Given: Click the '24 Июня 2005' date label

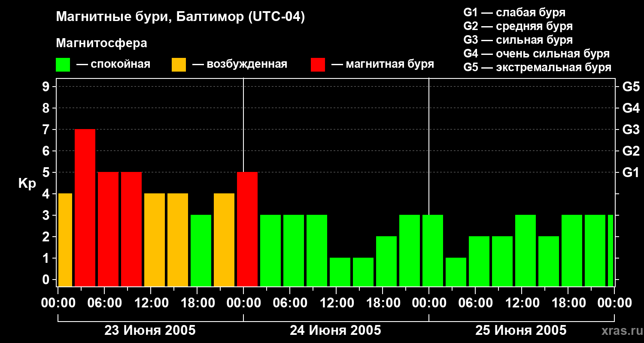Looking at the screenshot, I should (336, 331).
